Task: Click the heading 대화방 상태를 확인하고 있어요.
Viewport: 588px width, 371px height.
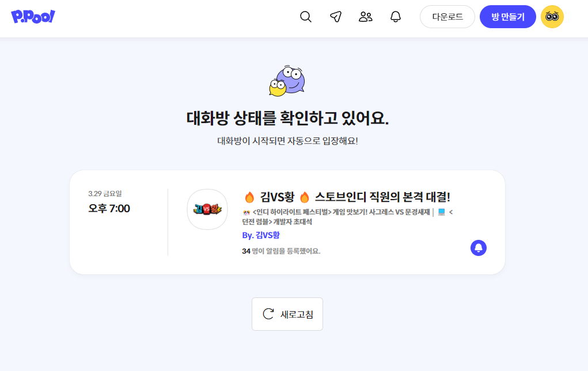Action: tap(287, 118)
